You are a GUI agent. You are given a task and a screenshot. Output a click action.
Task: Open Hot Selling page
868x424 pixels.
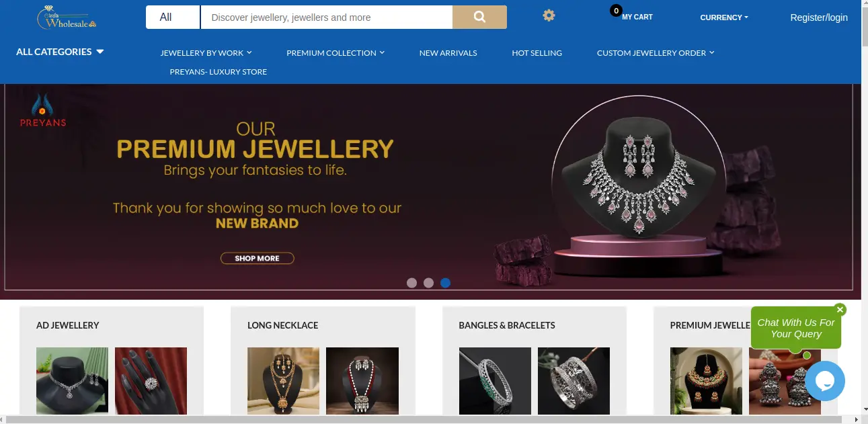[x=537, y=52]
